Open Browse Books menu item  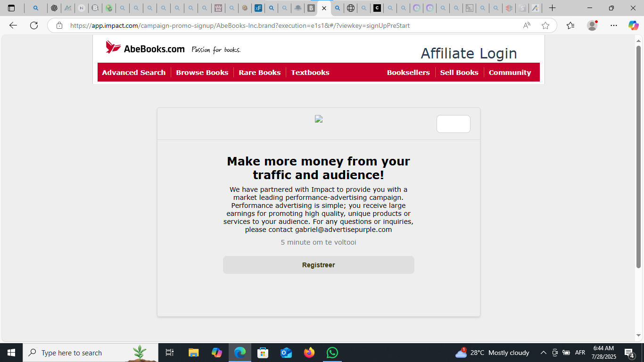pos(202,73)
